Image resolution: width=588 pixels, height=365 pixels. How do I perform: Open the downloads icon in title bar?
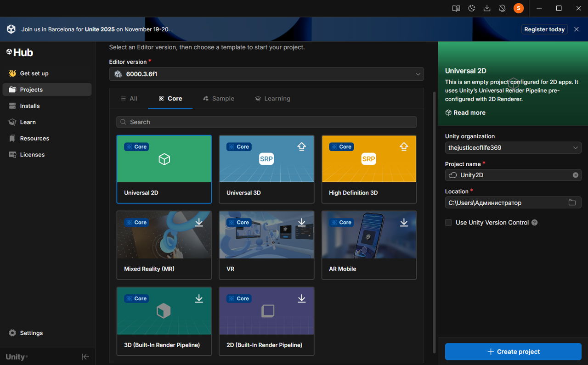click(x=487, y=8)
